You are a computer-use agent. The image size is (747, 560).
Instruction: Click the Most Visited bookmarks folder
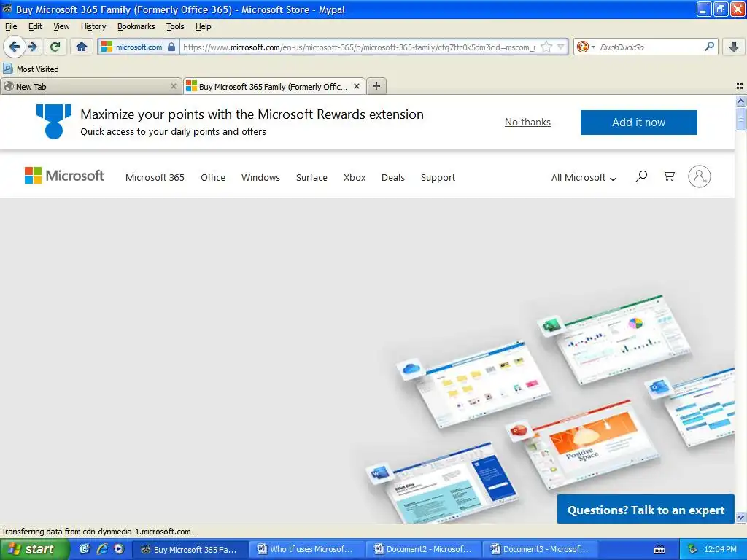tap(31, 69)
